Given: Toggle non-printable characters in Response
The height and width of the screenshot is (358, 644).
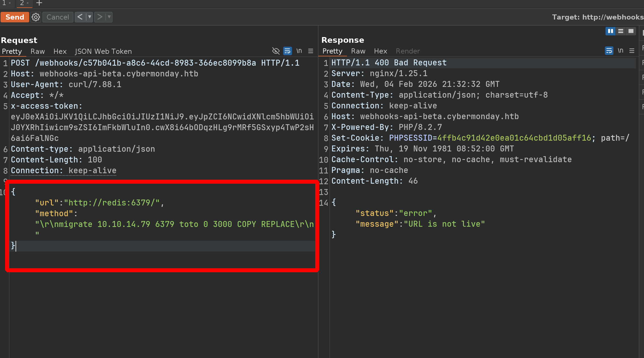Looking at the screenshot, I should pyautogui.click(x=620, y=51).
